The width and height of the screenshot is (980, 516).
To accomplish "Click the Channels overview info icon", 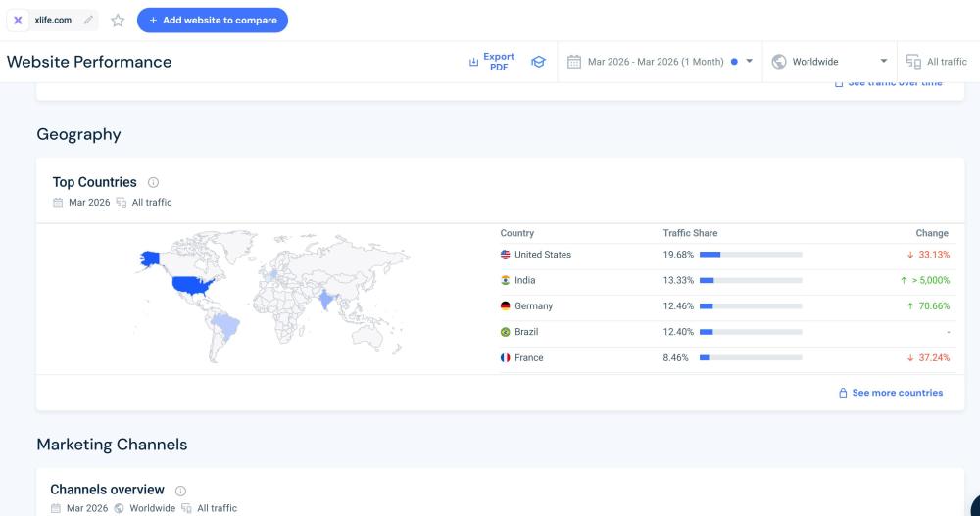I will point(180,491).
